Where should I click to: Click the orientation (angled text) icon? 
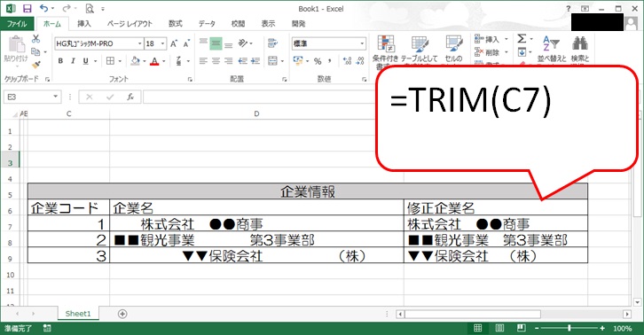[x=243, y=43]
